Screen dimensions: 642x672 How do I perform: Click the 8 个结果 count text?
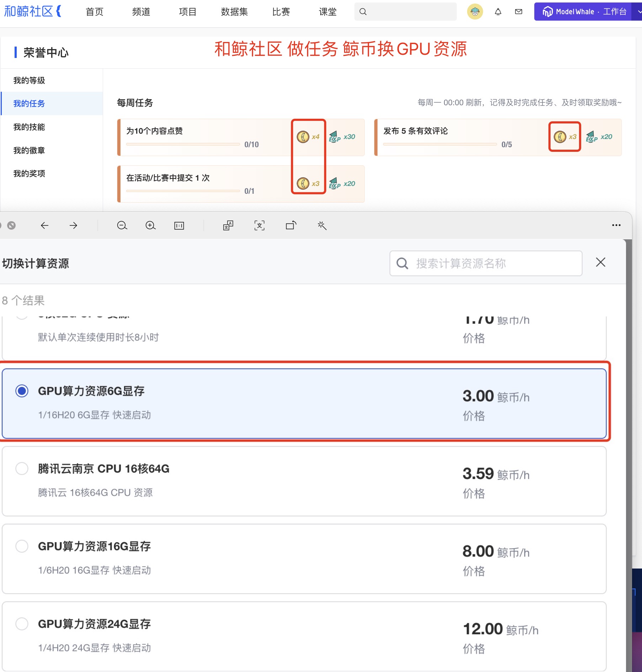pos(23,300)
